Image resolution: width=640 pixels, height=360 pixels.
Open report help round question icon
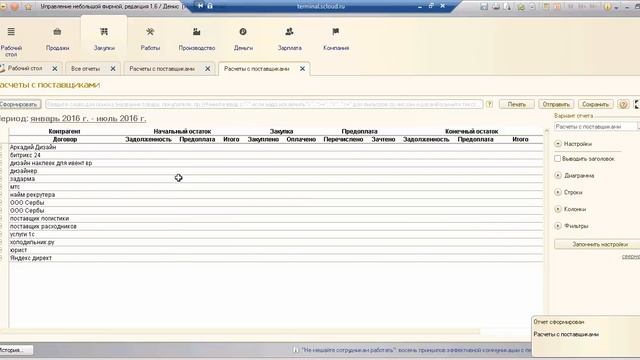623,104
